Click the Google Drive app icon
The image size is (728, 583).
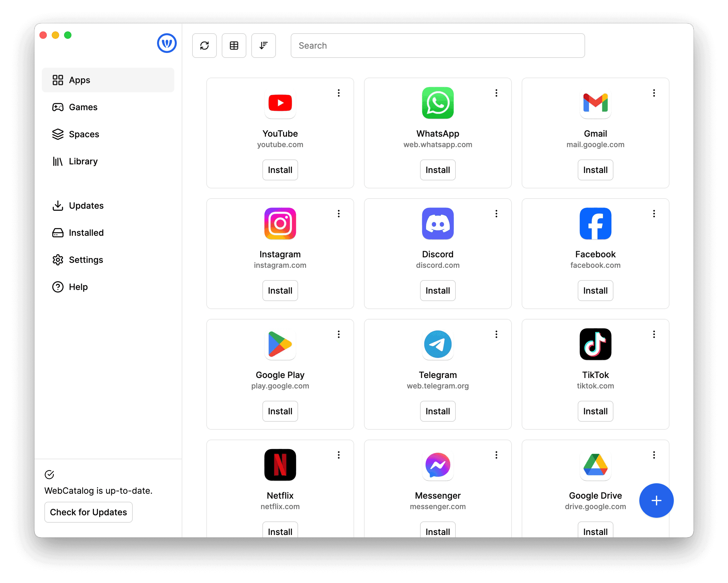[595, 465]
